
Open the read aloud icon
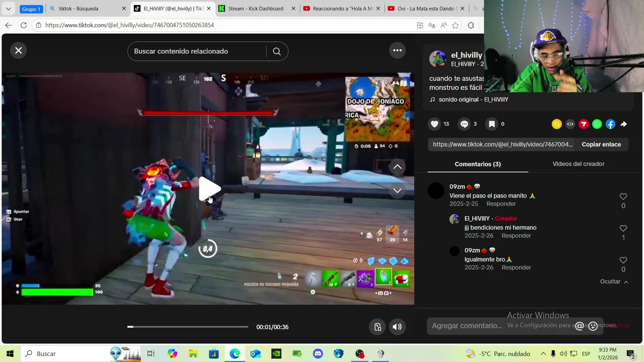coord(444,25)
